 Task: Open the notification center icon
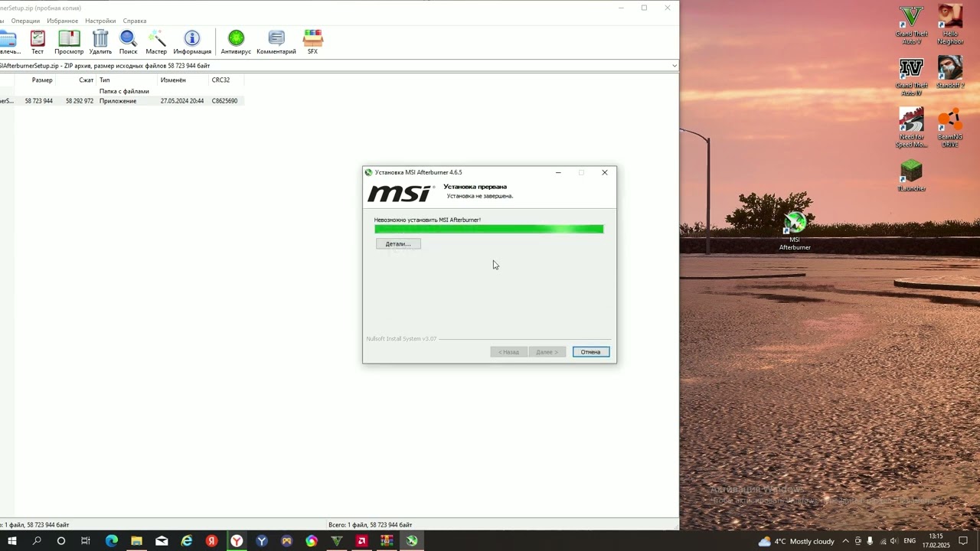(963, 541)
